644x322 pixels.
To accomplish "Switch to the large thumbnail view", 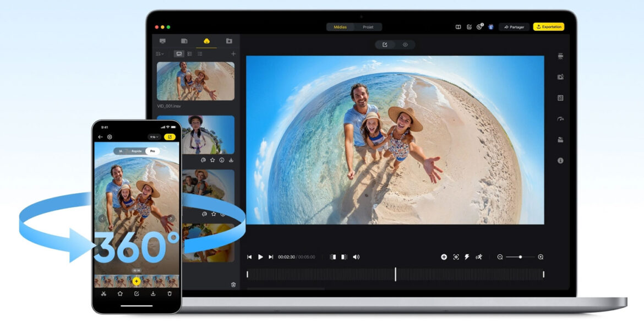I will click(179, 54).
